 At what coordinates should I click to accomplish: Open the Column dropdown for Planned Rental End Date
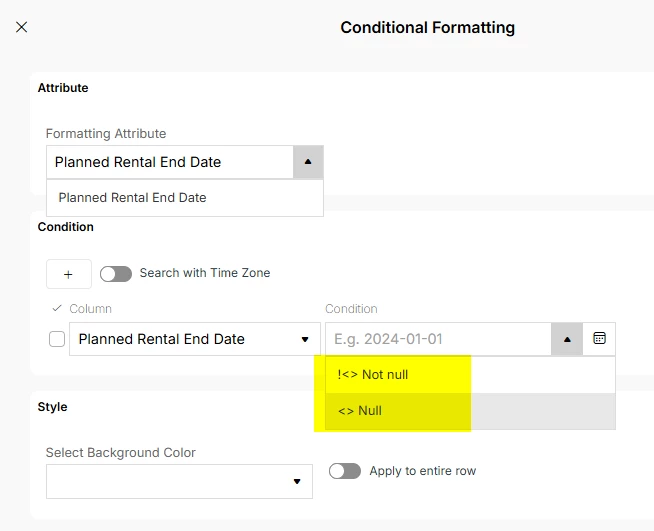point(305,339)
